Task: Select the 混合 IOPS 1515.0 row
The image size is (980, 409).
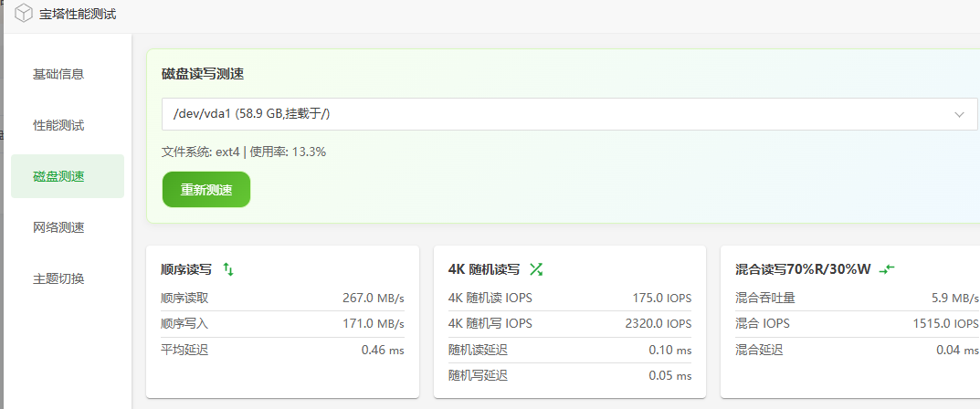Action: click(857, 323)
